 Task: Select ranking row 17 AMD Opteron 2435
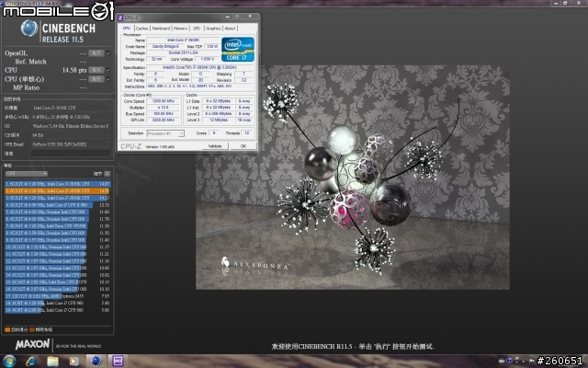coord(57,296)
